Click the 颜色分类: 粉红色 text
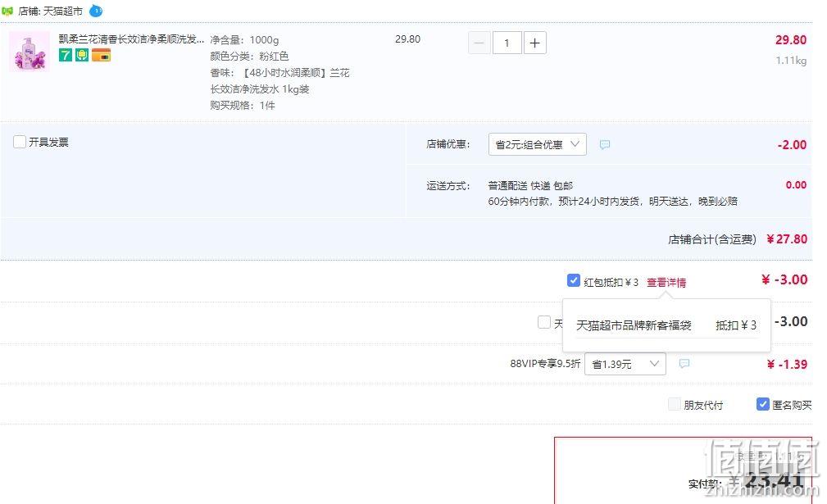The image size is (827, 504). pos(249,57)
